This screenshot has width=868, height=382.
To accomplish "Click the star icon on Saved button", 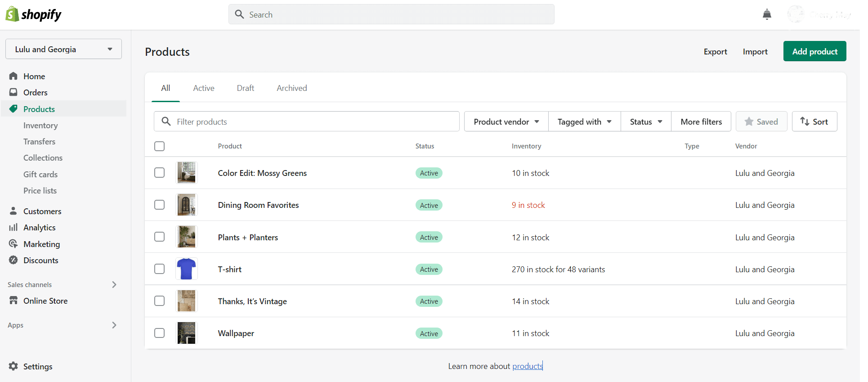I will point(749,121).
